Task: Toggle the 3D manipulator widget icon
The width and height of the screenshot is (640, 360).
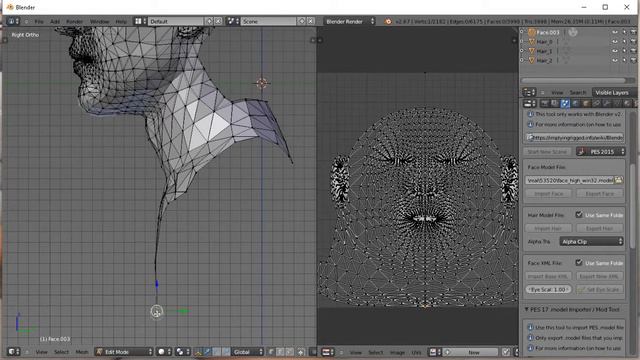Action: click(x=198, y=352)
